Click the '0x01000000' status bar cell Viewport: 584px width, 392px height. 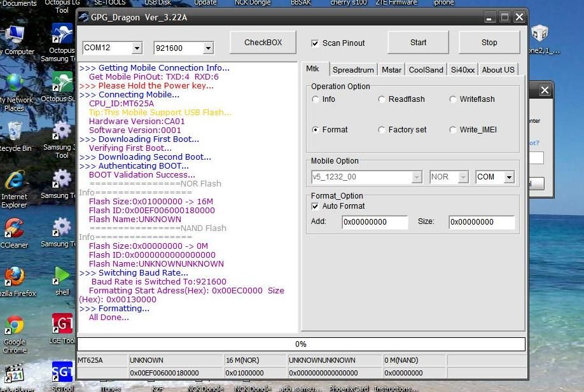pos(255,373)
